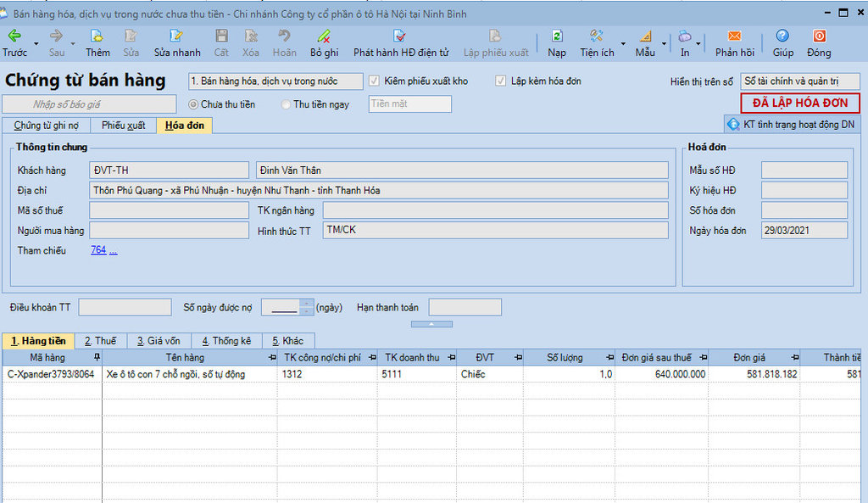
Task: Click the Hạn thanh toán field
Action: [x=465, y=307]
